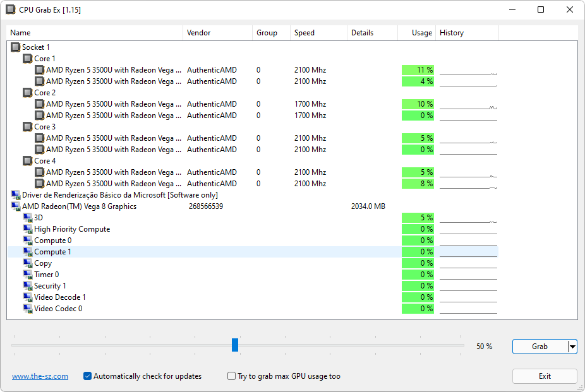
Task: Click the chip icon next to Core 3
Action: point(28,127)
